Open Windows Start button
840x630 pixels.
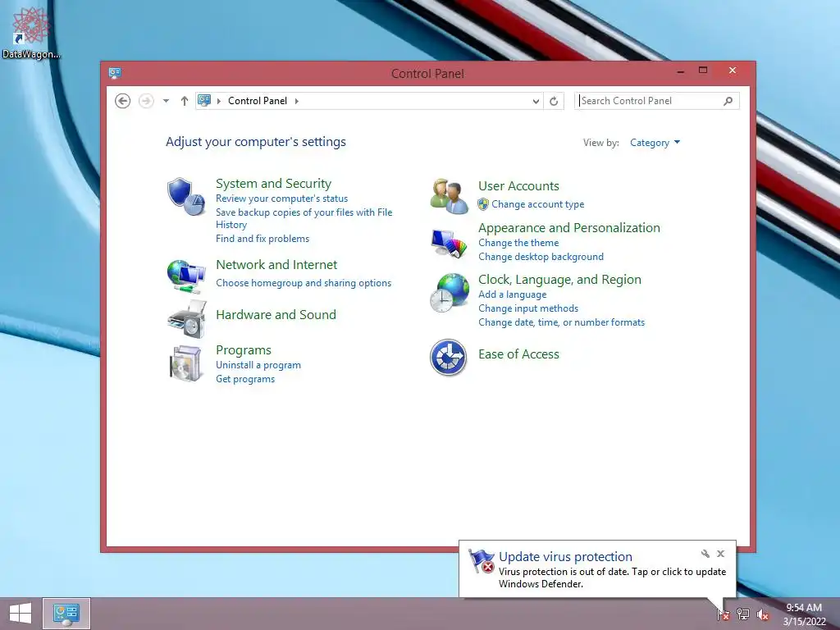21,614
